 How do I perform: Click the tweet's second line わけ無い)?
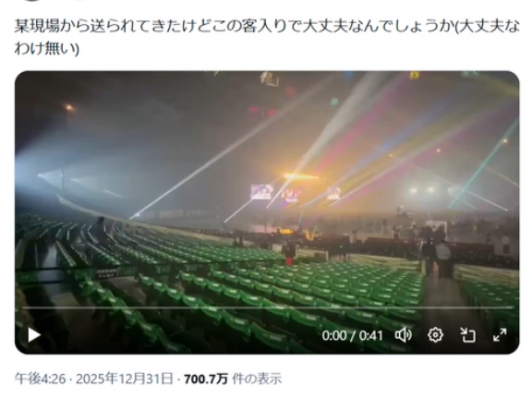[47, 49]
